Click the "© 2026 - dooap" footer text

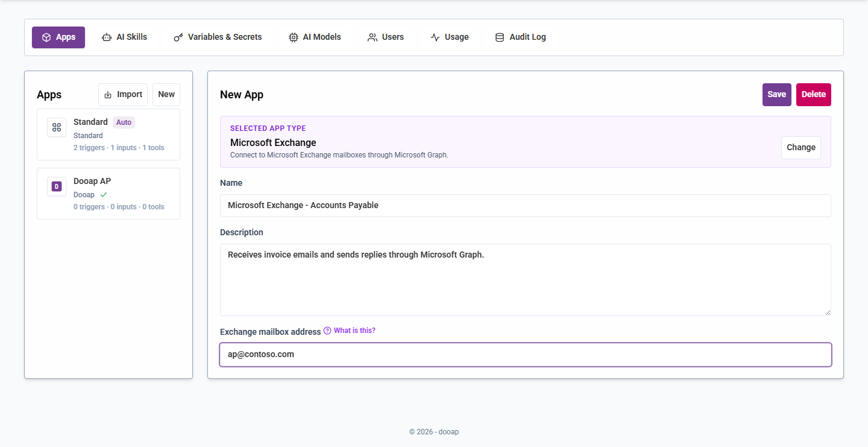click(434, 432)
